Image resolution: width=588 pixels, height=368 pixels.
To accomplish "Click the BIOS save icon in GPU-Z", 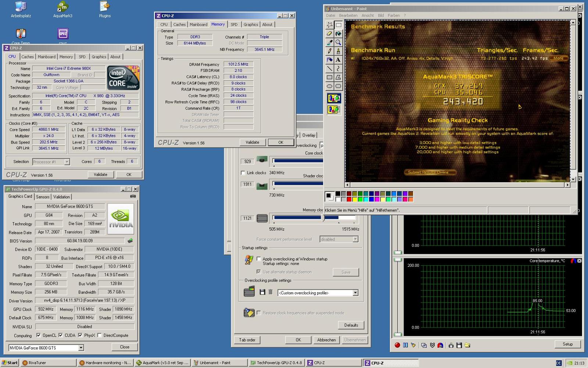I will coord(130,241).
